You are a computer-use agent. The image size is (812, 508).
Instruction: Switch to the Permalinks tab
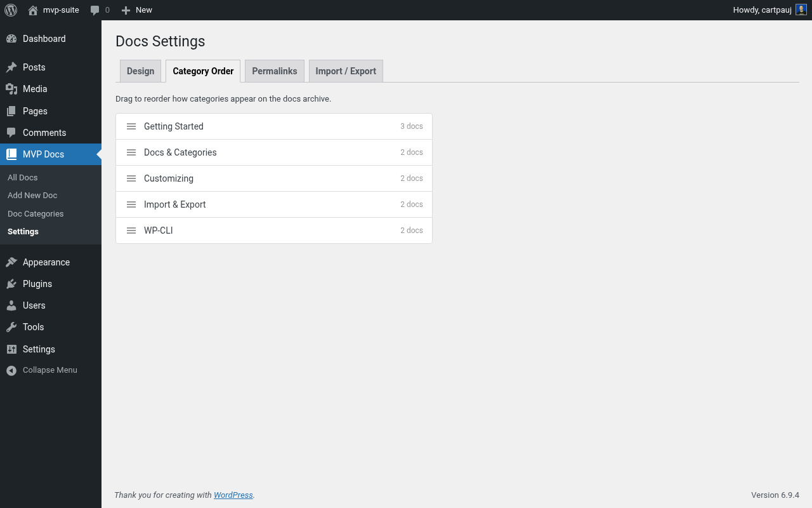point(274,70)
